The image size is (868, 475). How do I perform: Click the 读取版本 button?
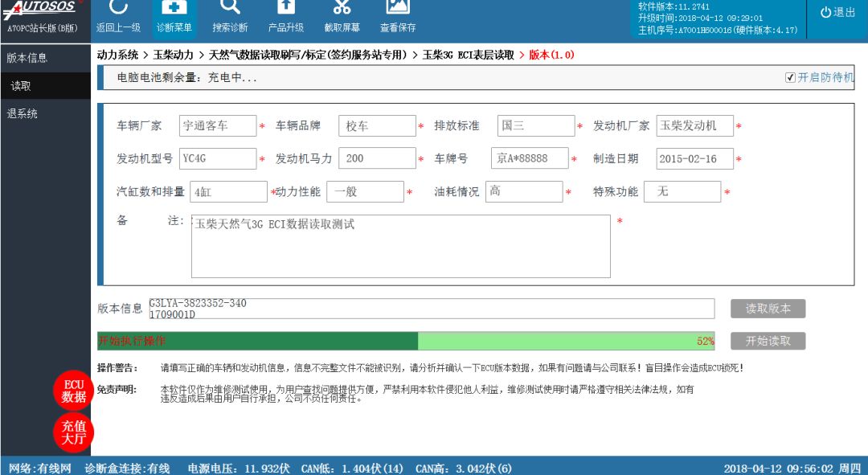point(768,309)
